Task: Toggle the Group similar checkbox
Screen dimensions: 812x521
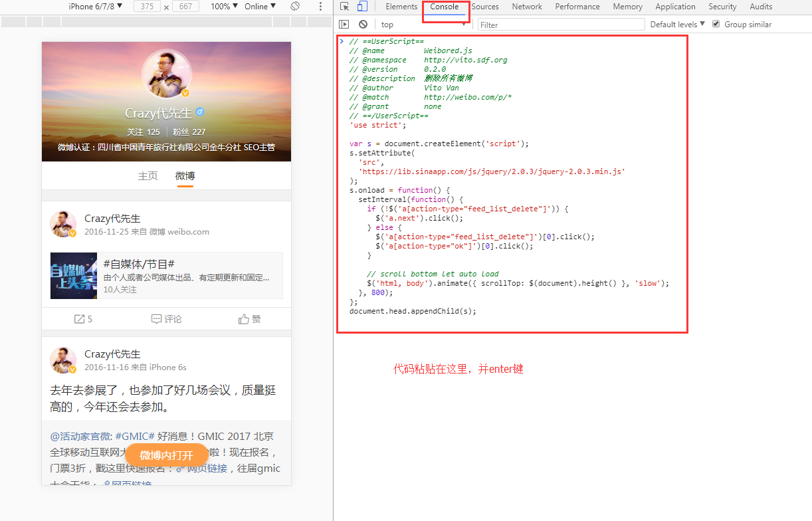Action: (x=716, y=24)
